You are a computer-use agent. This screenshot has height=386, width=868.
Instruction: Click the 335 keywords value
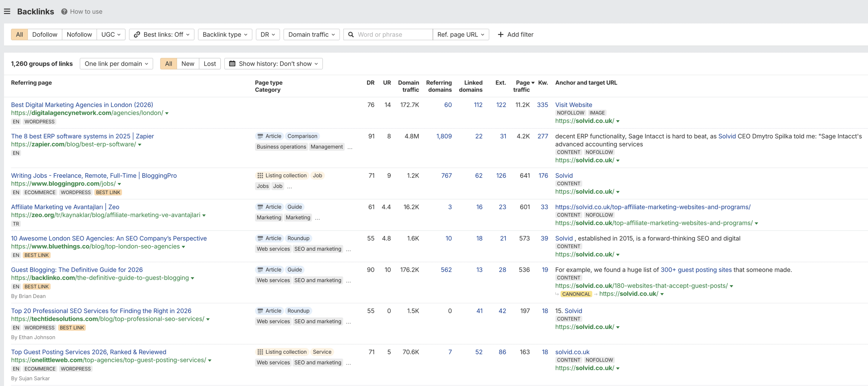click(542, 105)
